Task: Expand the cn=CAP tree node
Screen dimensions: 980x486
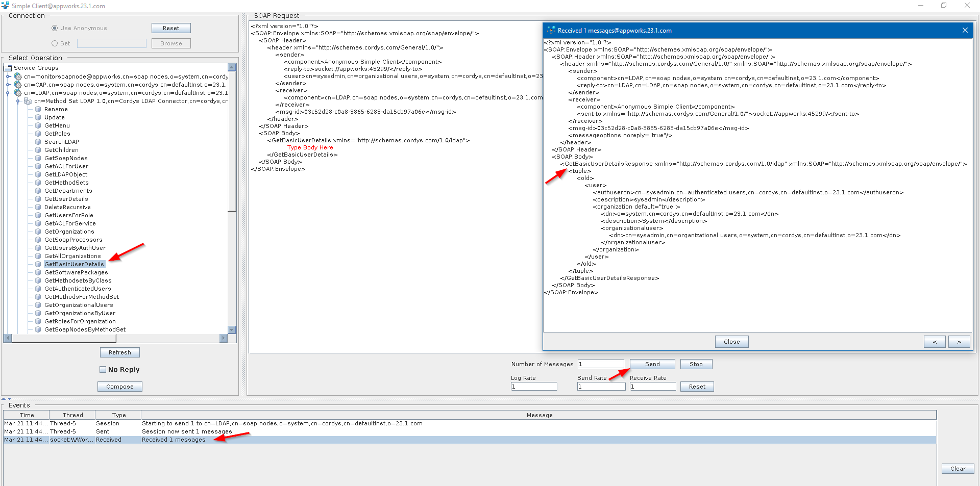Action: click(8, 85)
